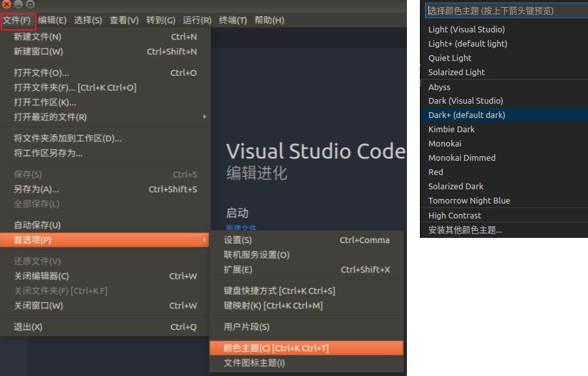Pick Monokai Dimmed theme
Viewport: 588px width, 376px height.
click(x=504, y=158)
